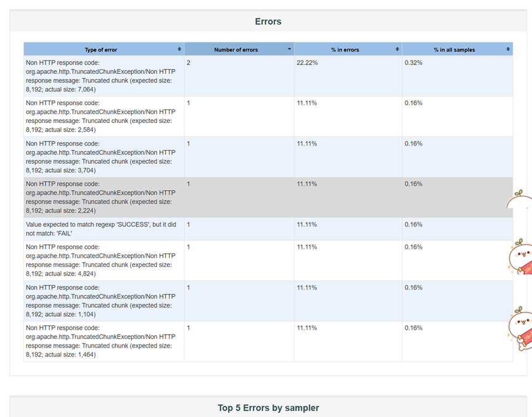Select error row with actual size 1,464
Image resolution: width=532 pixels, height=417 pixels.
tap(268, 341)
